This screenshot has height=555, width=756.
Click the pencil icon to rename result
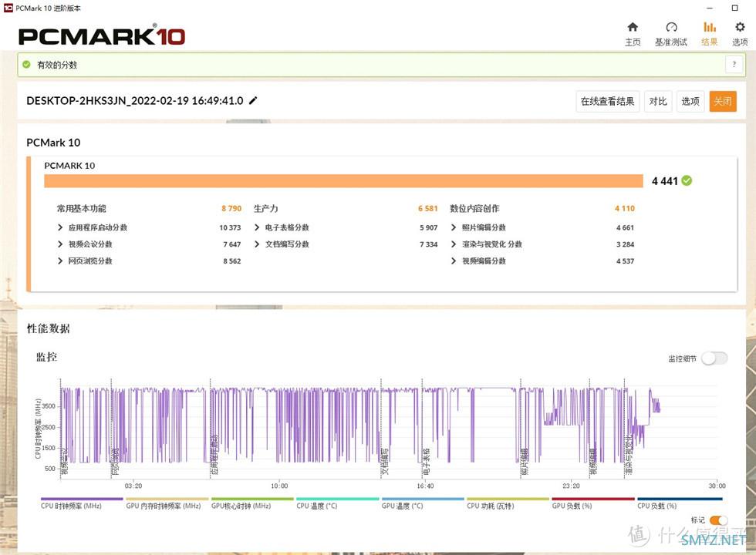pyautogui.click(x=253, y=101)
